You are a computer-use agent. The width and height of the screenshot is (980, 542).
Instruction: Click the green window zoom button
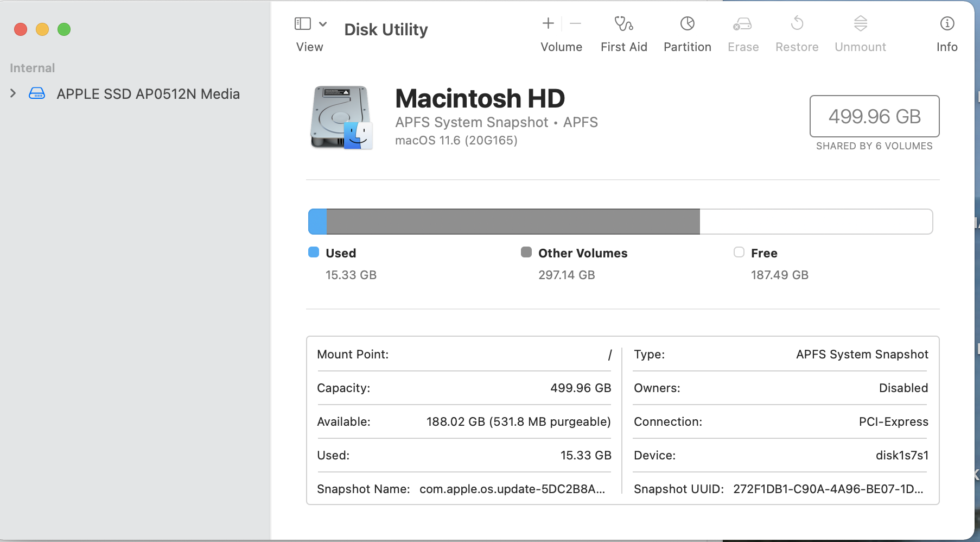[64, 29]
